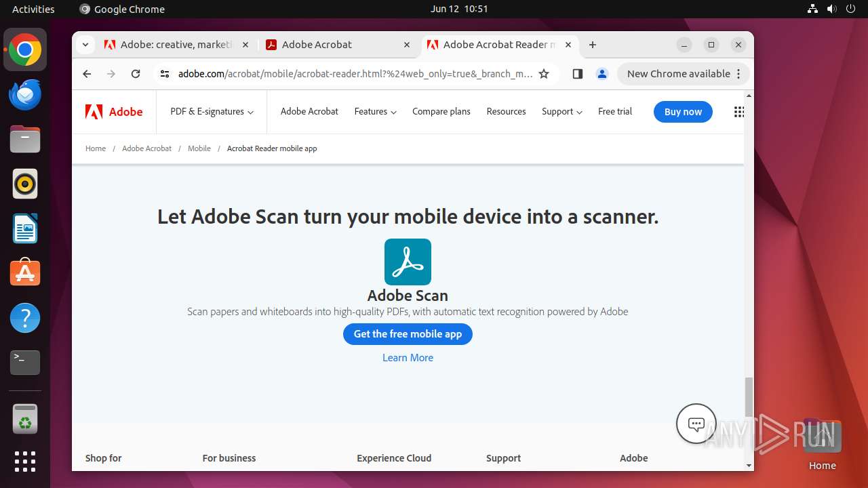The width and height of the screenshot is (868, 488).
Task: Show Applications grid in dock
Action: 25,462
